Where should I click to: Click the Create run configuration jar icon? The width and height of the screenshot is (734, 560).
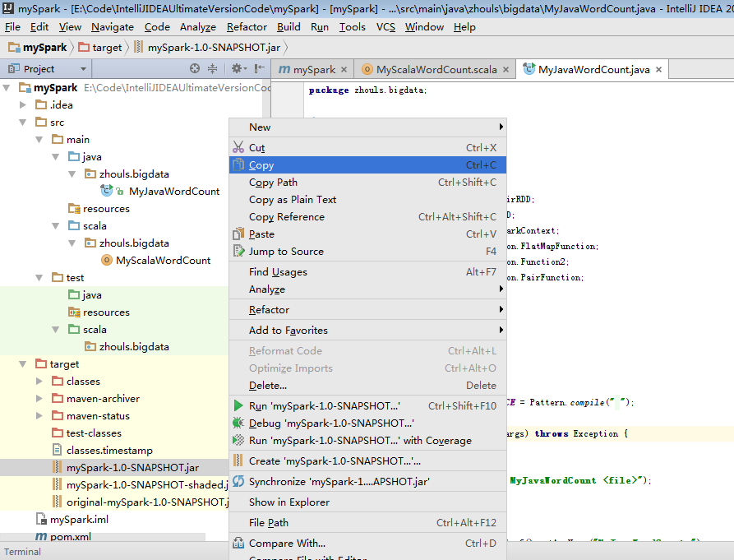coord(238,460)
